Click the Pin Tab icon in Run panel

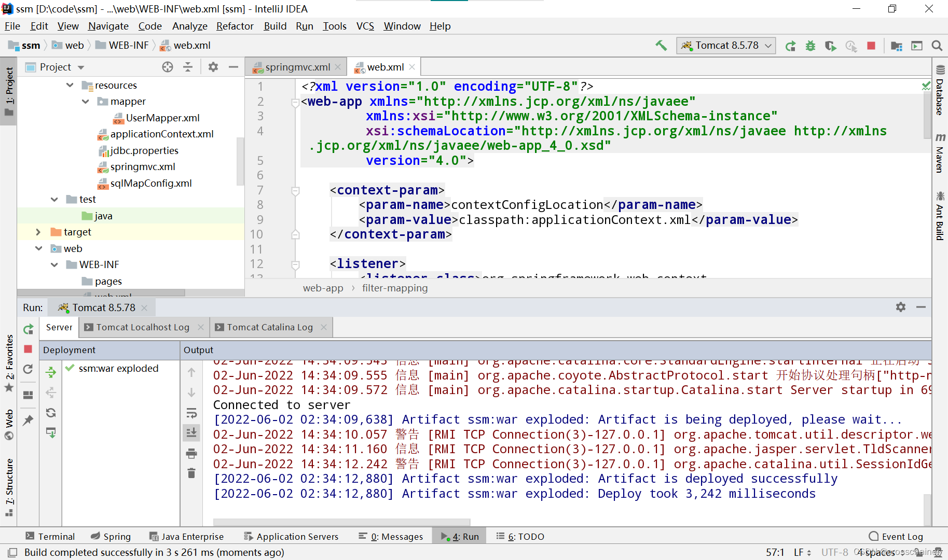pos(29,420)
